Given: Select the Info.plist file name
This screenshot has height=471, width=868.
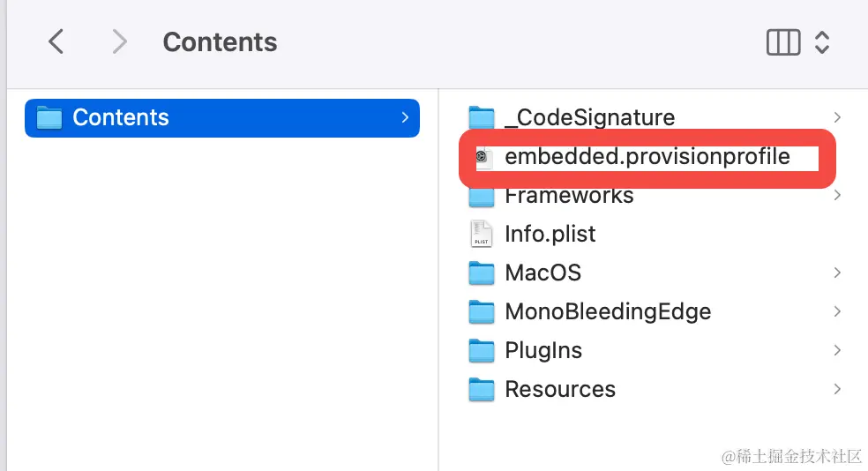Looking at the screenshot, I should pos(550,235).
